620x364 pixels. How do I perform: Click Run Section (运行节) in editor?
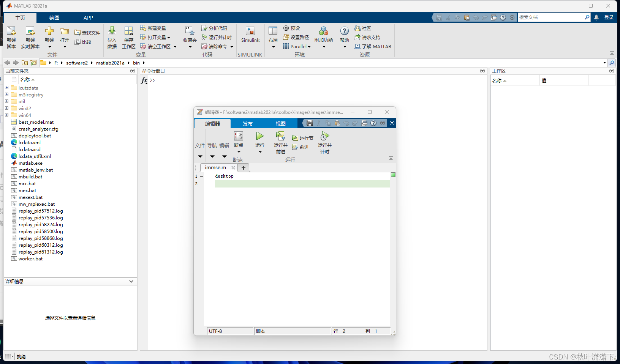pos(303,138)
